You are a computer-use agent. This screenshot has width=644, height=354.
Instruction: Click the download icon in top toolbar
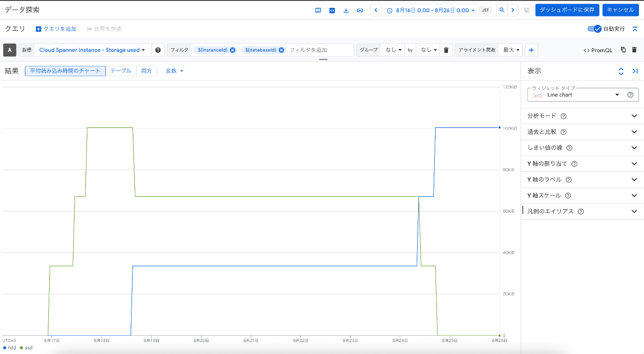(x=346, y=10)
